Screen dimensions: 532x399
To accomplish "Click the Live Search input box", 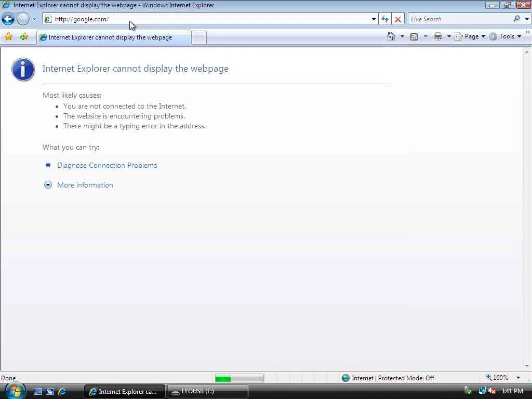I will (460, 19).
